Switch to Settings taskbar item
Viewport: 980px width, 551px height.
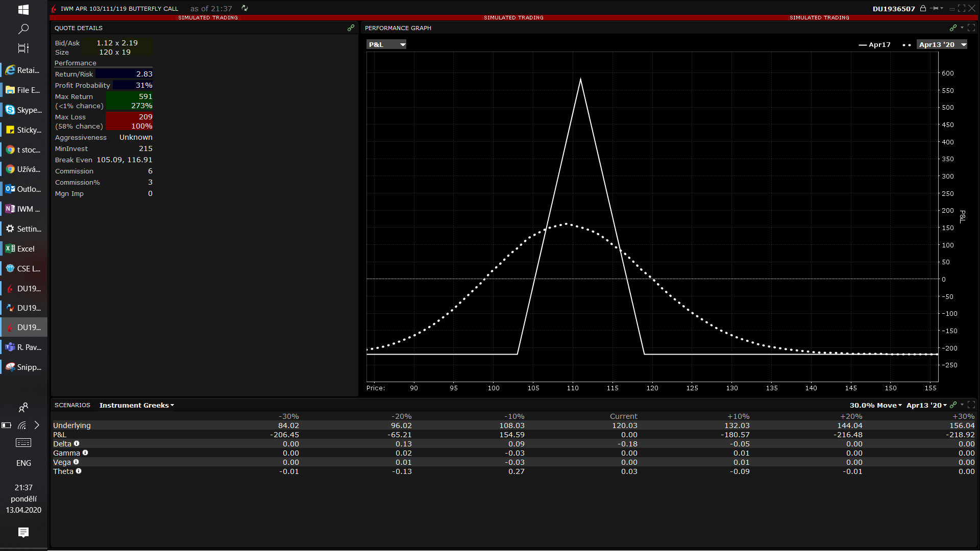point(24,229)
